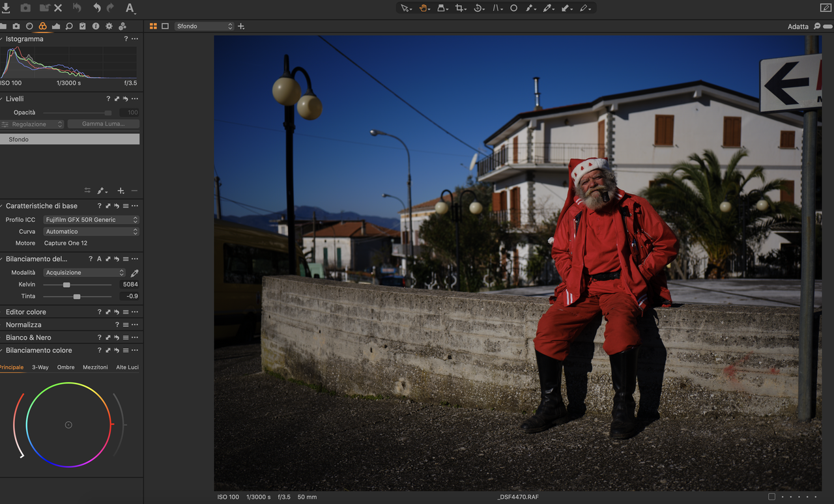This screenshot has height=504, width=834.
Task: Open Profilo ICC Fujifilm GFX 50R dropdown
Action: pos(91,220)
